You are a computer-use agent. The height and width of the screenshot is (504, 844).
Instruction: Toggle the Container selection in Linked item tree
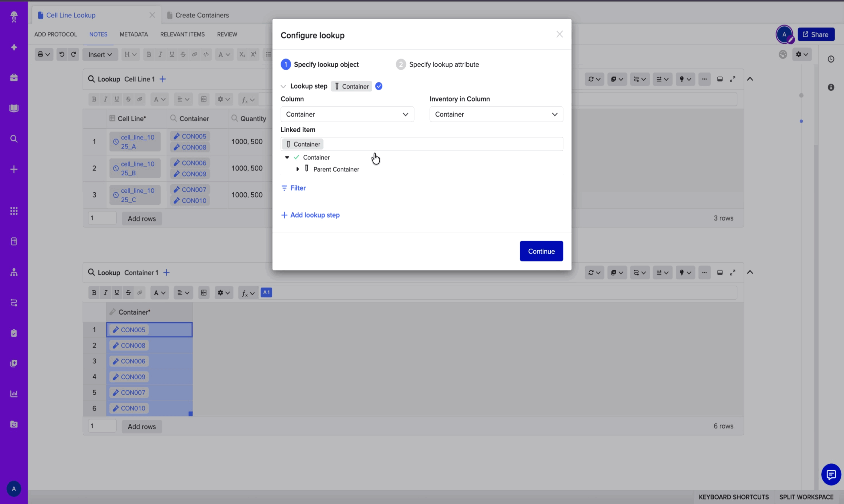(x=296, y=157)
